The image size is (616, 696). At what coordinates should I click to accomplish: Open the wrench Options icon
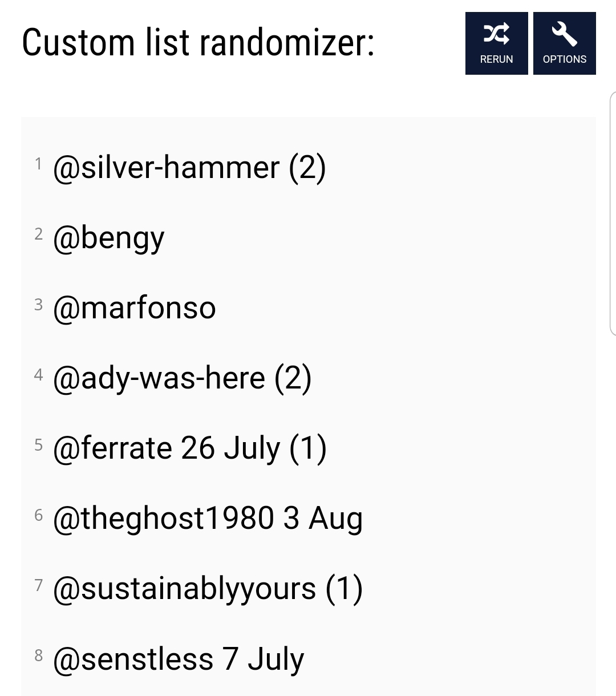click(x=564, y=34)
